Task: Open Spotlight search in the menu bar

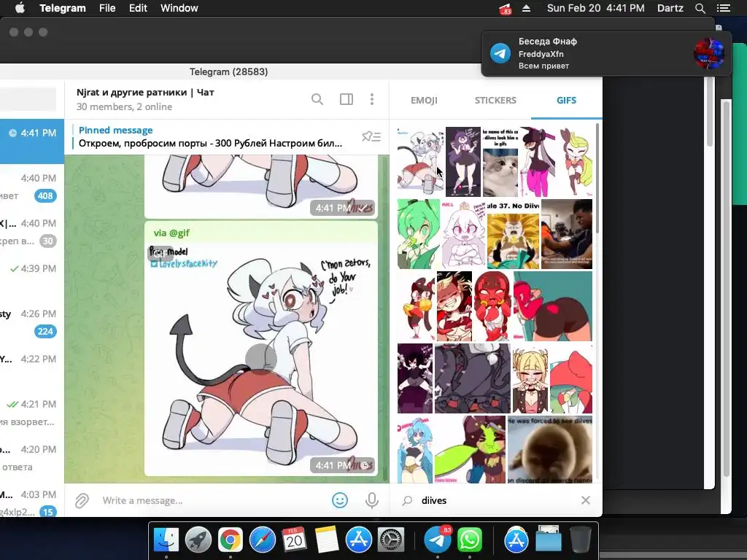Action: pos(700,8)
